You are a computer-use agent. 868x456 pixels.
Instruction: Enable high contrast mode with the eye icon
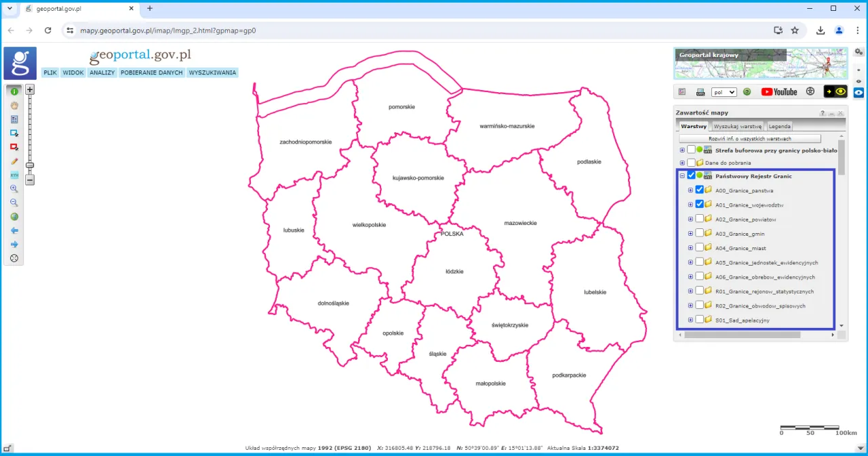[x=840, y=91]
